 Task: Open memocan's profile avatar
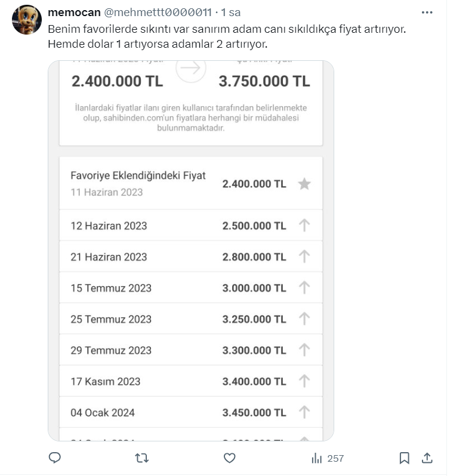[27, 20]
